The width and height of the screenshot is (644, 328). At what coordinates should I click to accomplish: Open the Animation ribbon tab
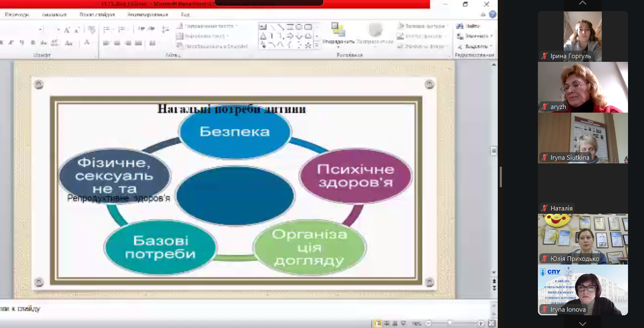(x=54, y=14)
